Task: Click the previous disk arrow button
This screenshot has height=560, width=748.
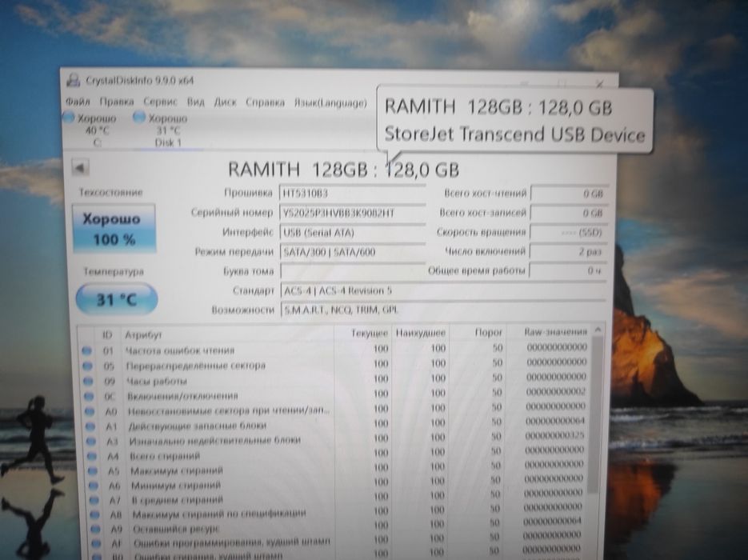Action: point(80,167)
